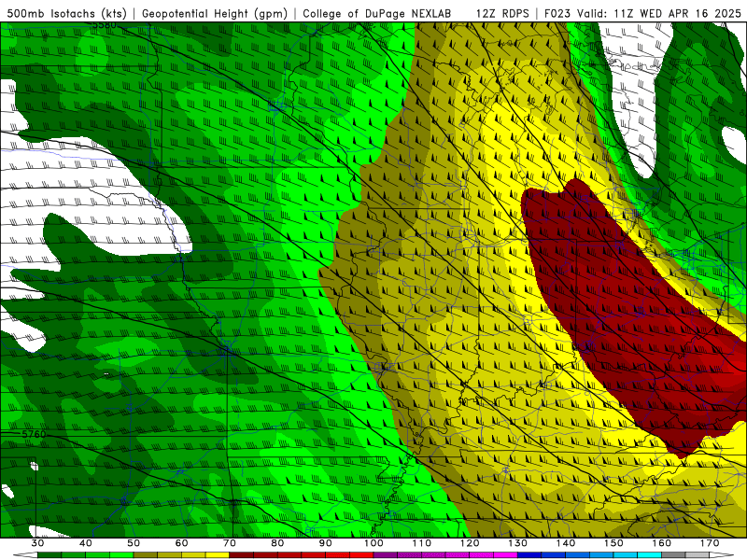Click the legend value 110
747x560 pixels.
pos(422,543)
